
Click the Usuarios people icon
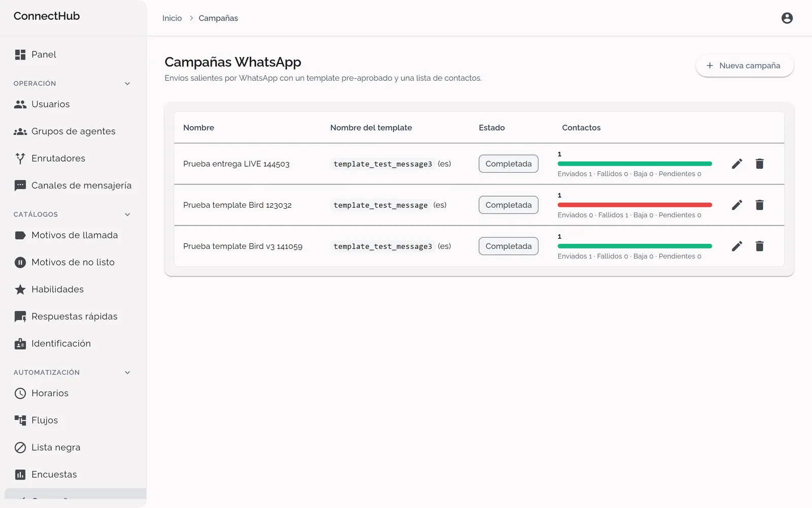click(20, 104)
